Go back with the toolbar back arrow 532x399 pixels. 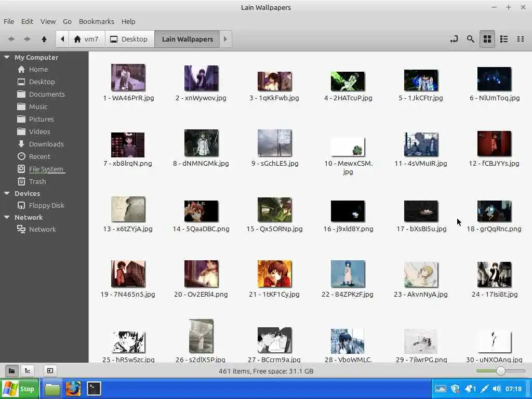[x=11, y=39]
